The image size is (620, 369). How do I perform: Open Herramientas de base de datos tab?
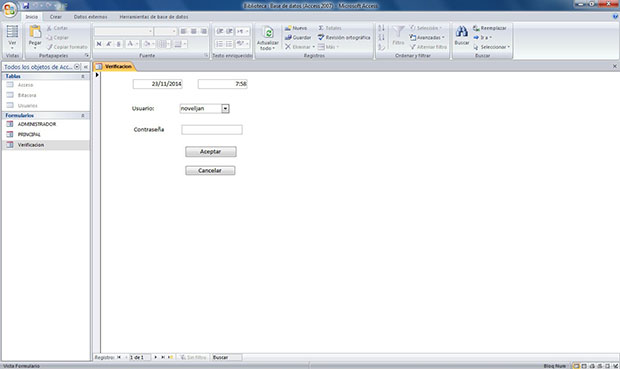click(154, 17)
